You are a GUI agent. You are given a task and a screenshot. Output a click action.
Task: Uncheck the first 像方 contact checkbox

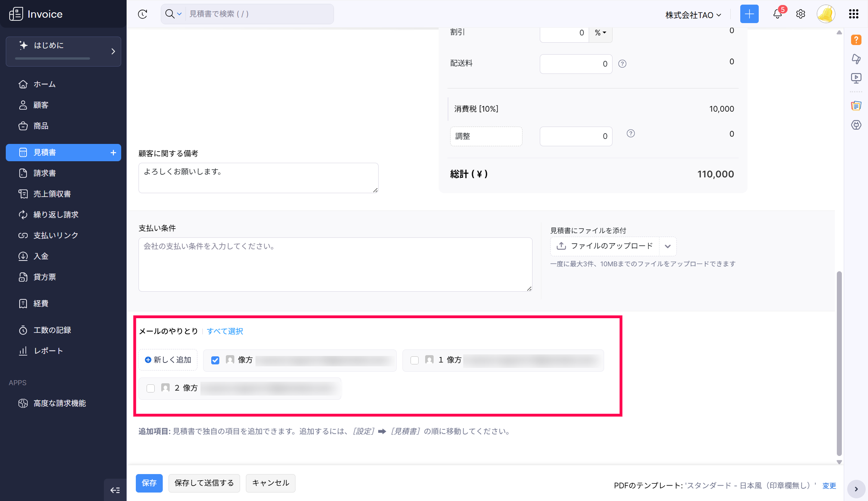[215, 360]
